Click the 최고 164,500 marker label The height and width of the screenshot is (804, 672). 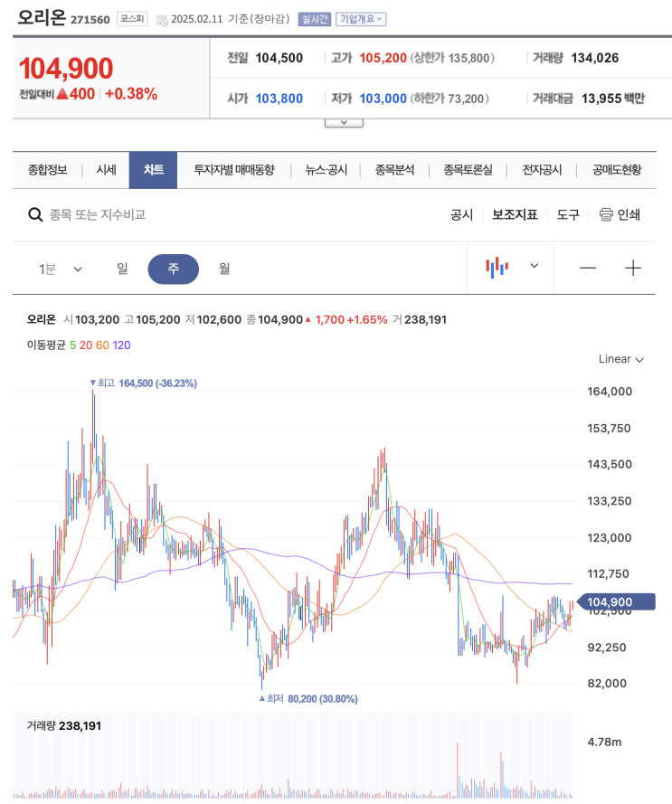point(143,383)
